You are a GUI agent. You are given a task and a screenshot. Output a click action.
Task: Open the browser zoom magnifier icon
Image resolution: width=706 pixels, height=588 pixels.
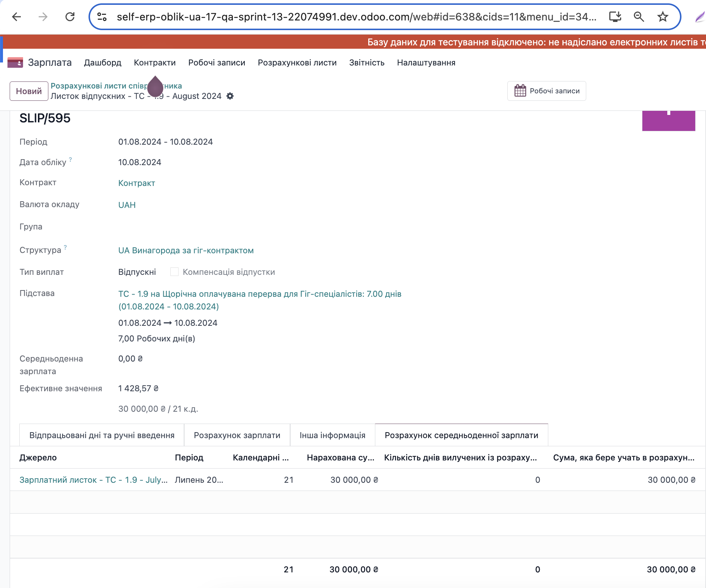click(x=639, y=17)
